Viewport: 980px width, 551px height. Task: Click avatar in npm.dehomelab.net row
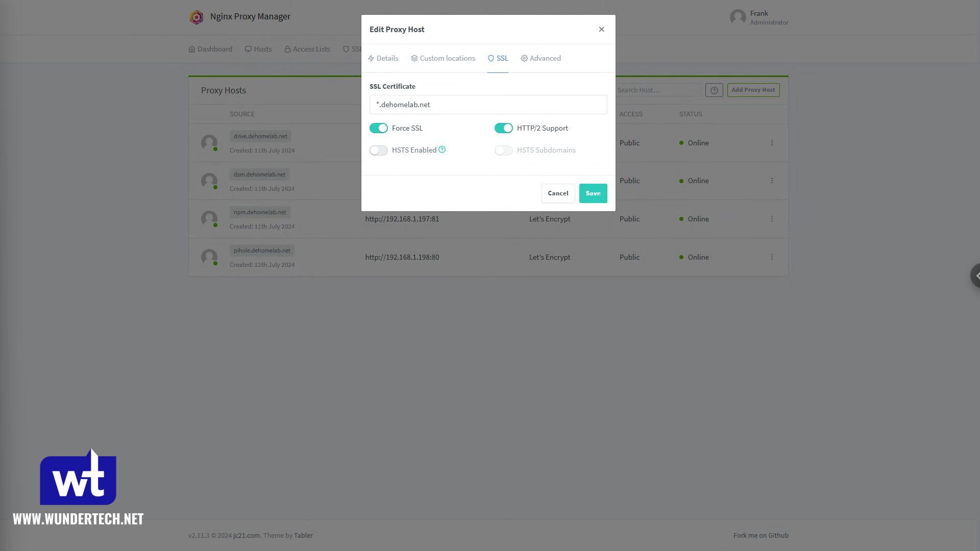pyautogui.click(x=209, y=219)
